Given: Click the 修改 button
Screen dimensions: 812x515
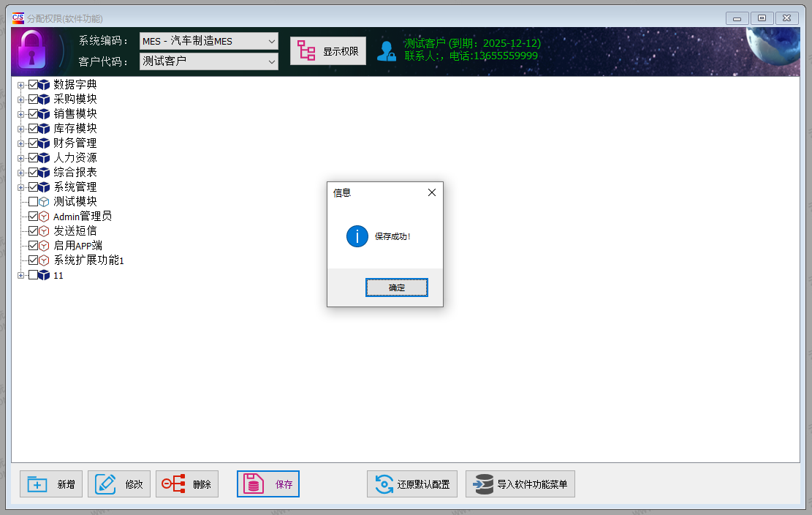Looking at the screenshot, I should pyautogui.click(x=119, y=484).
